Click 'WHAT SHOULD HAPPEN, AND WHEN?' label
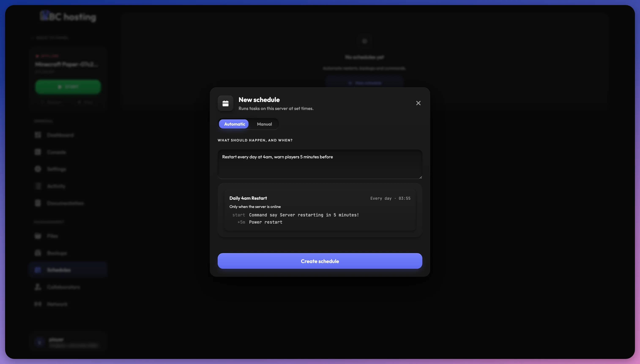The width and height of the screenshot is (640, 364). (x=255, y=140)
